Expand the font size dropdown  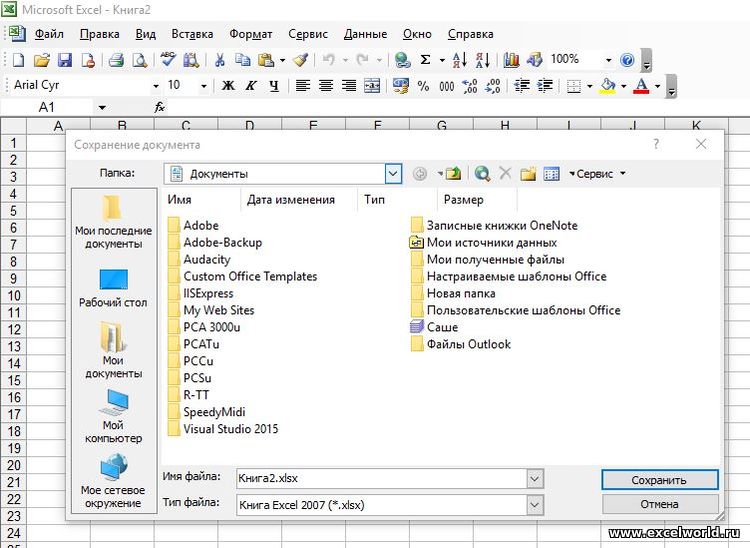(x=204, y=87)
